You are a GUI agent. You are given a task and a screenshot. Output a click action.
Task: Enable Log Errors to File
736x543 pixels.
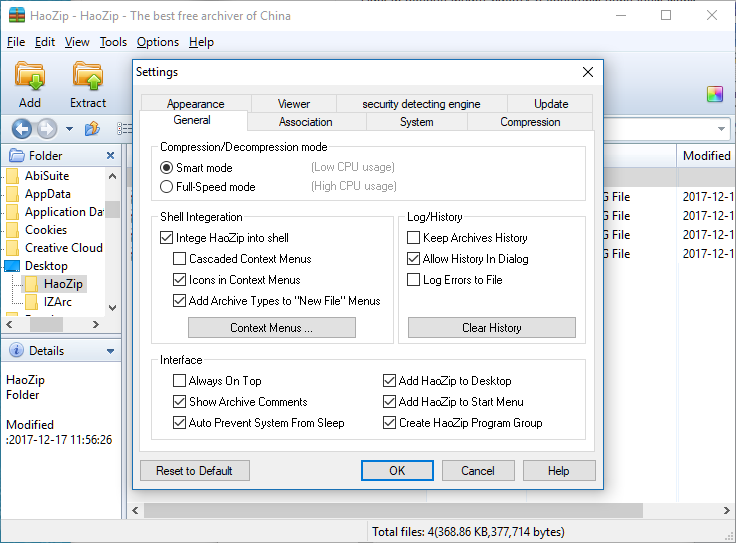point(413,280)
